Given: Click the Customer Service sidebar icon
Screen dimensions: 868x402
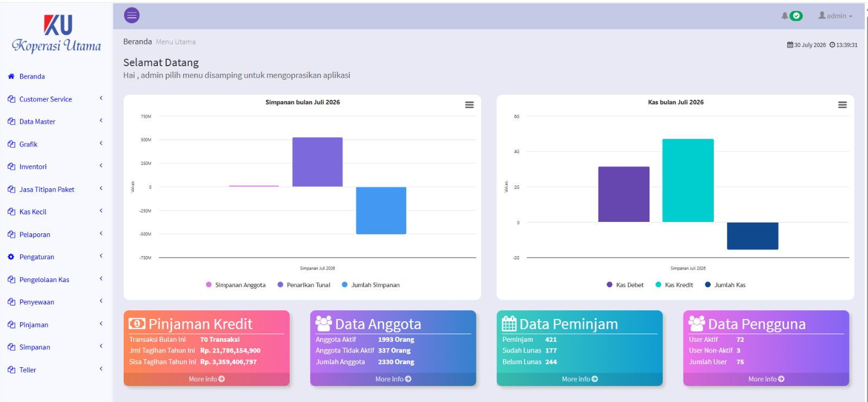Looking at the screenshot, I should pyautogui.click(x=11, y=99).
